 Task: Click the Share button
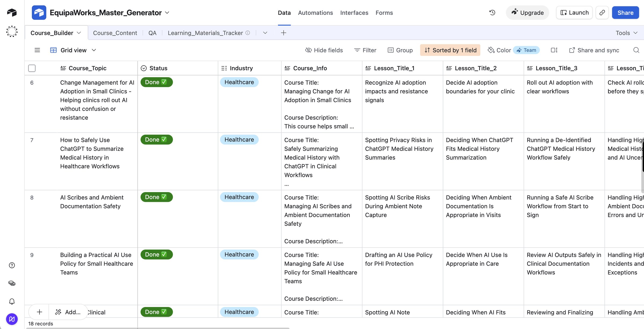625,13
